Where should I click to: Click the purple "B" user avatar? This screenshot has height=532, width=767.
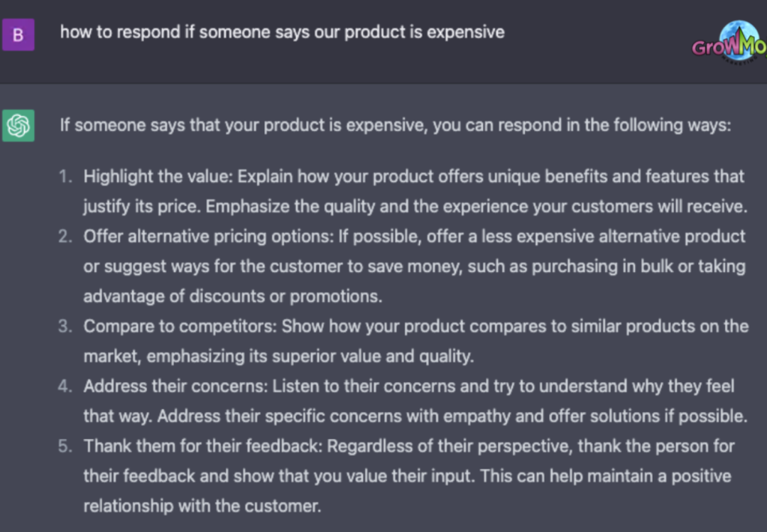(18, 35)
